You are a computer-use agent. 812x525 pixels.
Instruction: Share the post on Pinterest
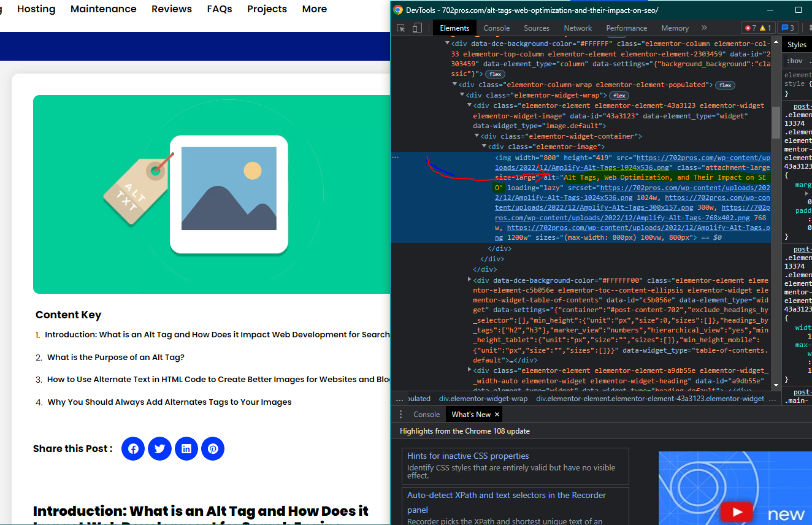click(213, 448)
